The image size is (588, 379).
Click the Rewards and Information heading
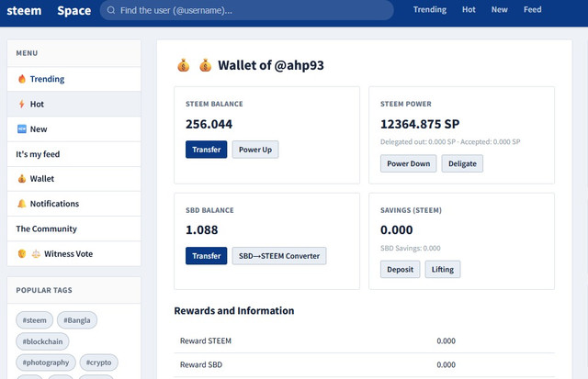click(234, 311)
